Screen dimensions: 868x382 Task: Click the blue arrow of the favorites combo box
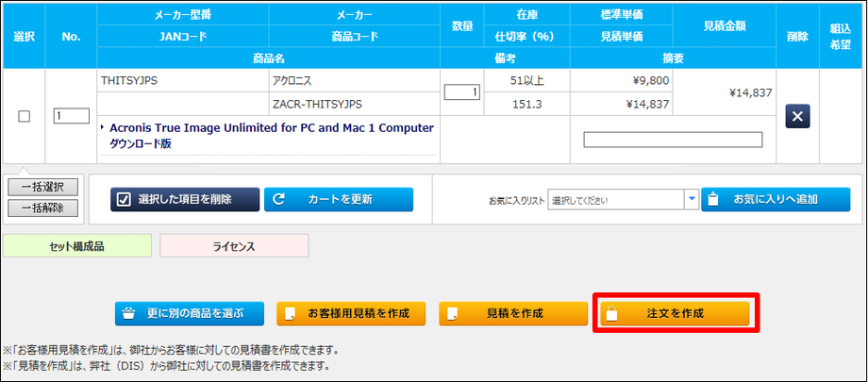[691, 199]
